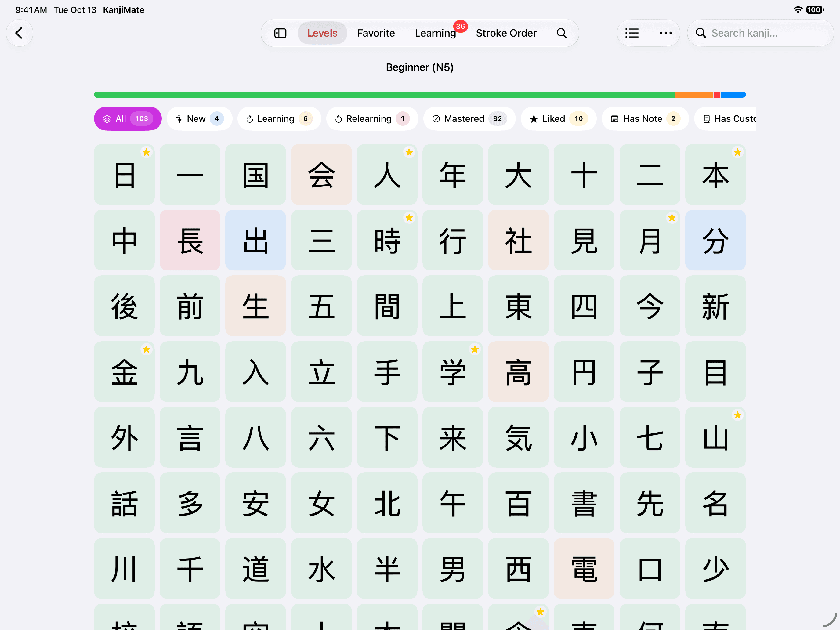Screen dimensions: 840x630
Task: Select the Levels tab
Action: (x=322, y=33)
